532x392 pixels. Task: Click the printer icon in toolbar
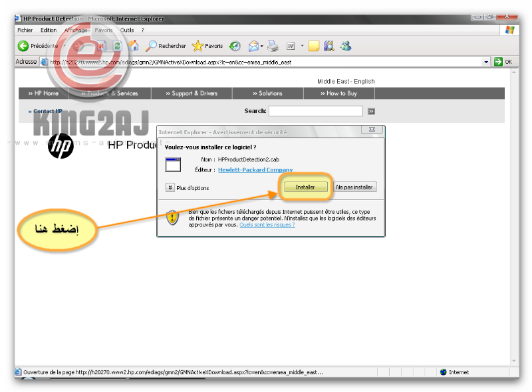273,46
